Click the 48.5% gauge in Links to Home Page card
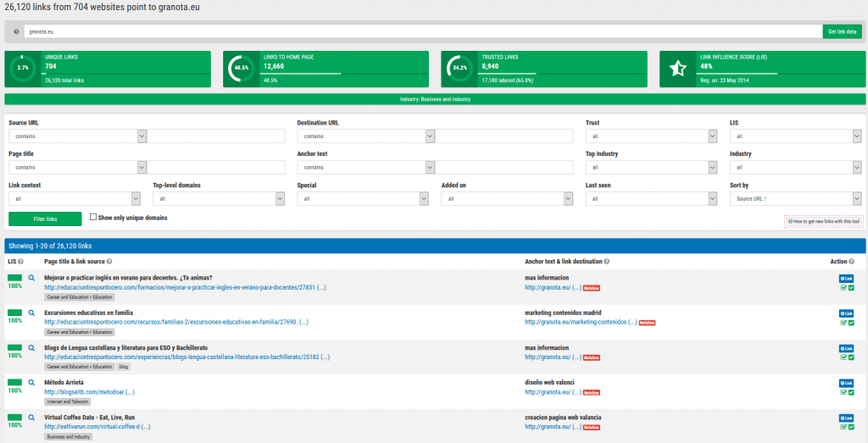 [242, 68]
